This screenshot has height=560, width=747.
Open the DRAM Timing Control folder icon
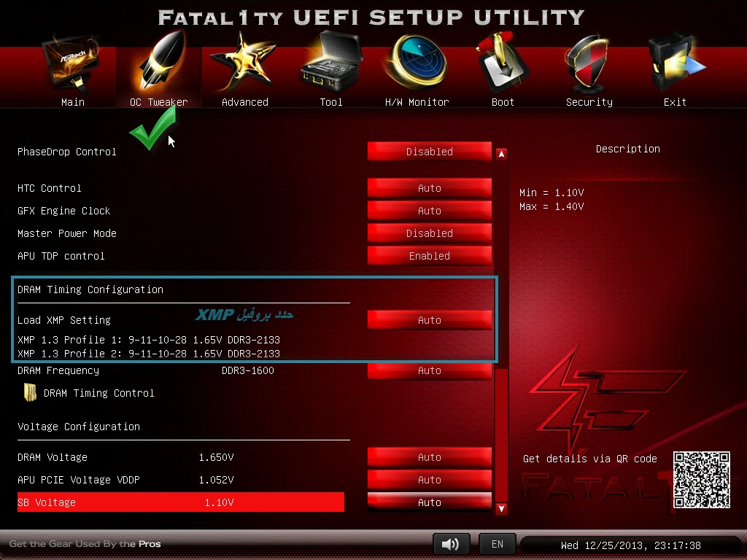30,393
